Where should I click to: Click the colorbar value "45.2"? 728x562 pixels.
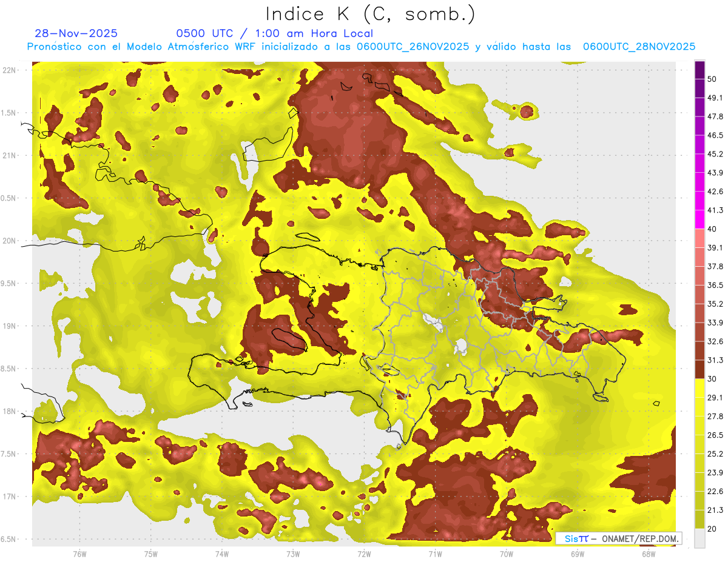tap(715, 154)
